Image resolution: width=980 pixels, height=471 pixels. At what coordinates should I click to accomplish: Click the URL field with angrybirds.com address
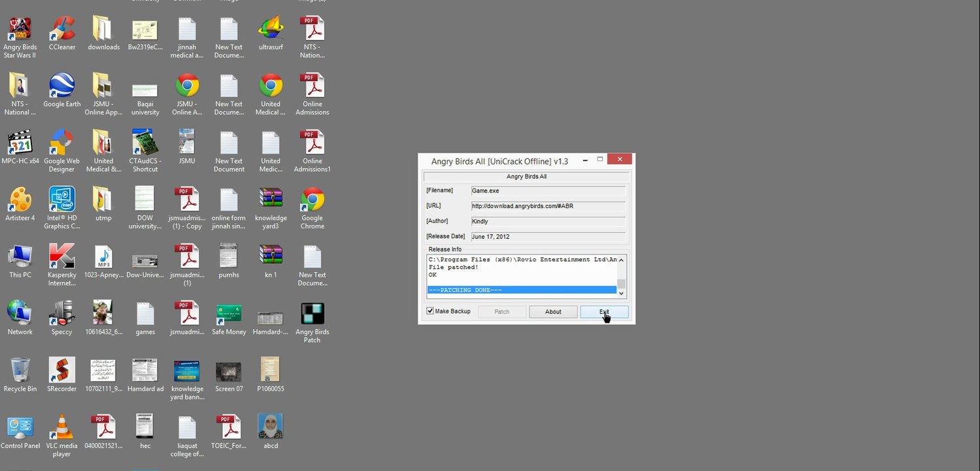pos(548,206)
